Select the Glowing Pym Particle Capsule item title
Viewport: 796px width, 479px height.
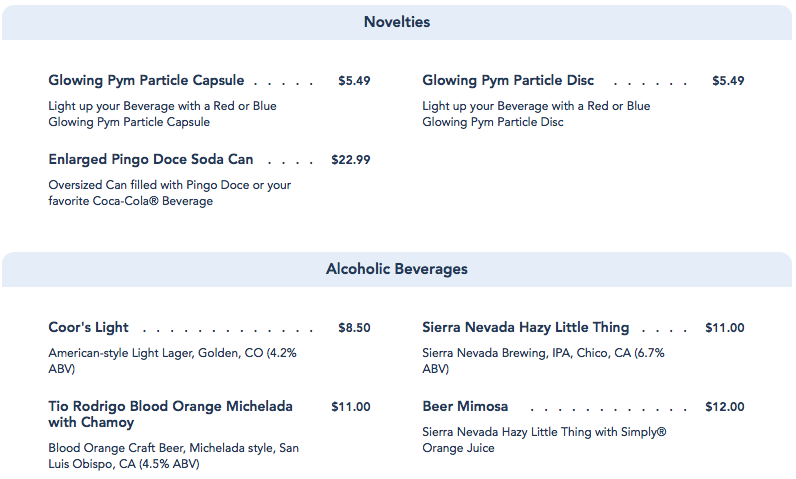[x=146, y=81]
